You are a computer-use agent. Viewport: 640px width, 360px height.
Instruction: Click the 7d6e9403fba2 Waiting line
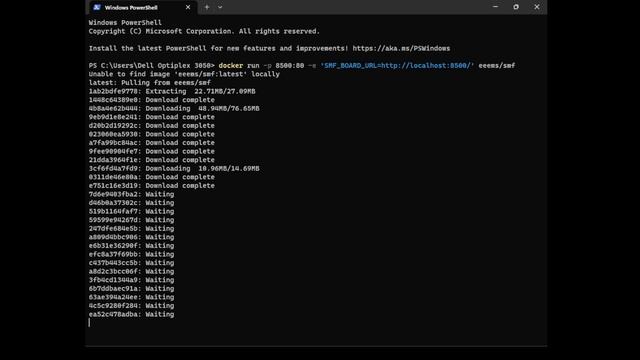(131, 194)
